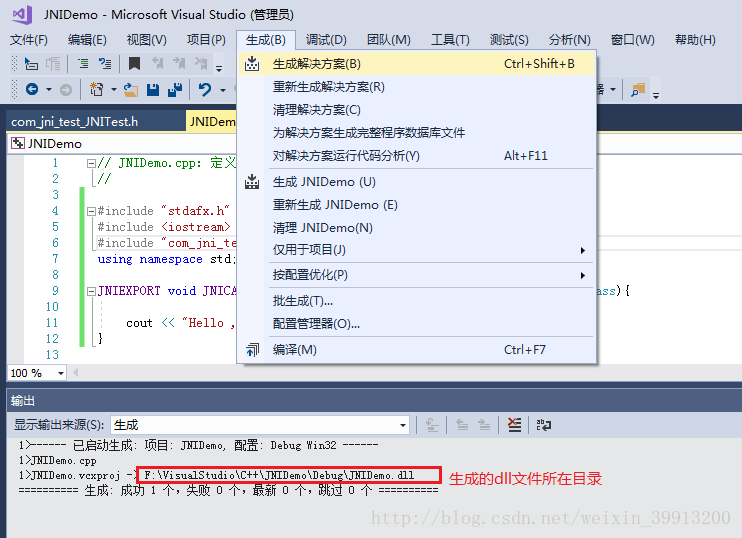Click the comment selected lines icon
Image resolution: width=742 pixels, height=538 pixels.
click(x=83, y=63)
